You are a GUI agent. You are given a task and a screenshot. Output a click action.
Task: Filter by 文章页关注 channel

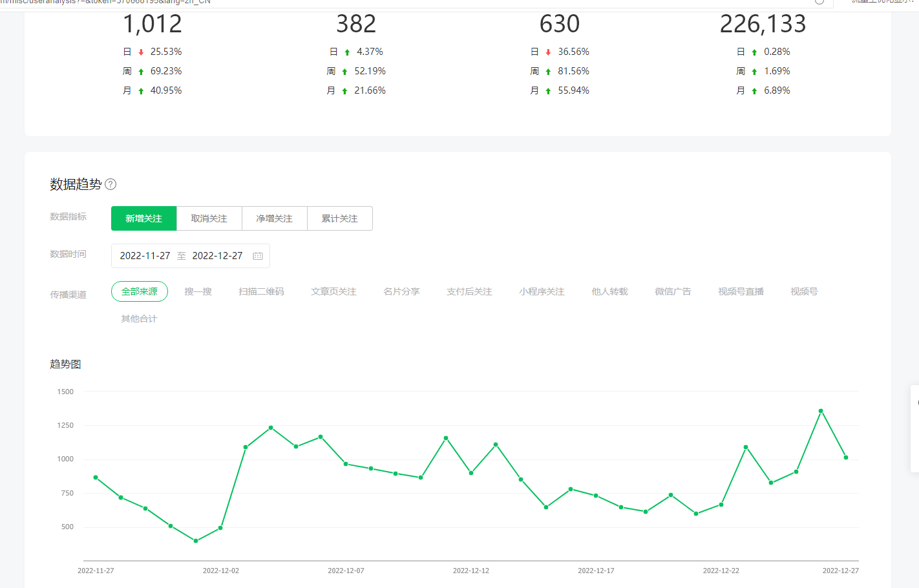(333, 291)
